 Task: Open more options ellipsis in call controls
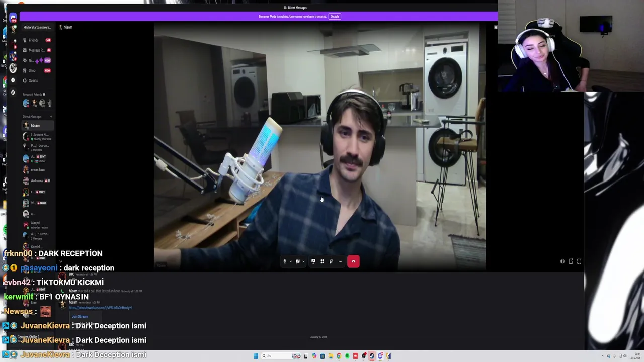340,261
